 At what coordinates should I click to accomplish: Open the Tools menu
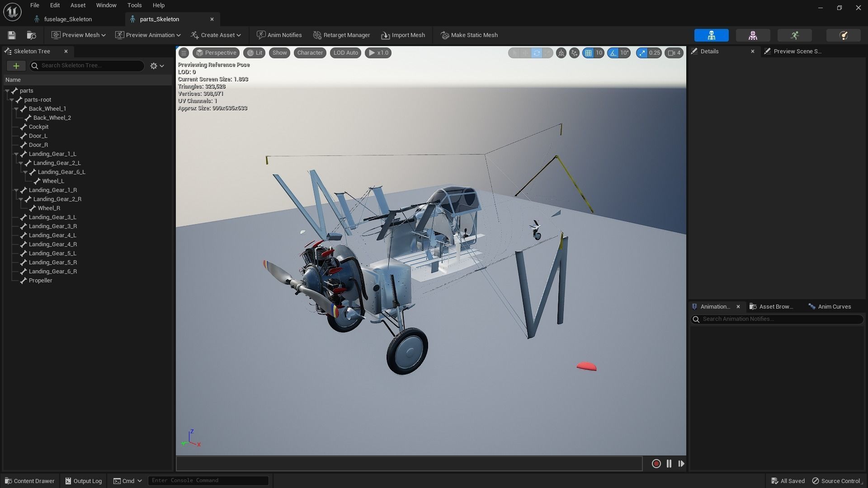point(134,5)
